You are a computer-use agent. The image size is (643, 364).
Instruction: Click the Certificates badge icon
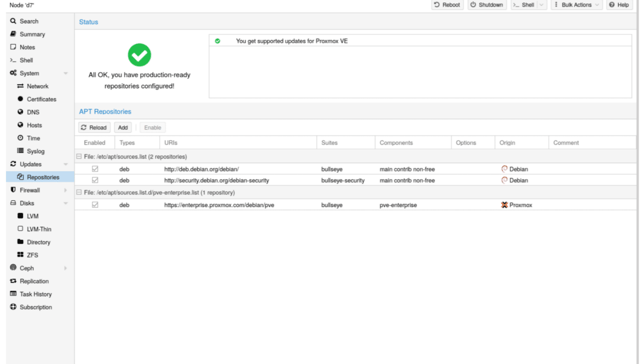click(x=20, y=99)
